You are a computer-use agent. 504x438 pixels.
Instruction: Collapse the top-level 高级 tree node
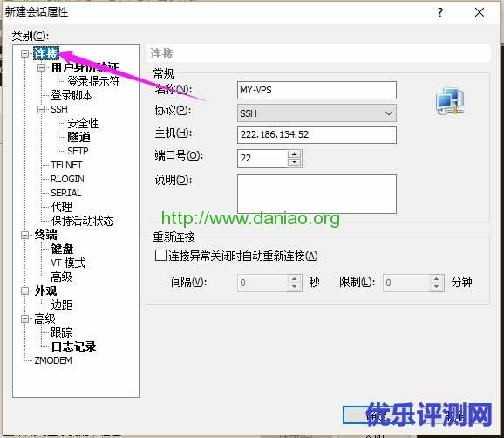pyautogui.click(x=24, y=319)
